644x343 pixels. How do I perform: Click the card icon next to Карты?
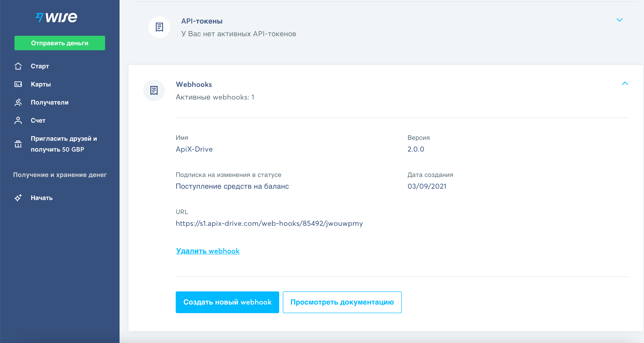click(18, 84)
